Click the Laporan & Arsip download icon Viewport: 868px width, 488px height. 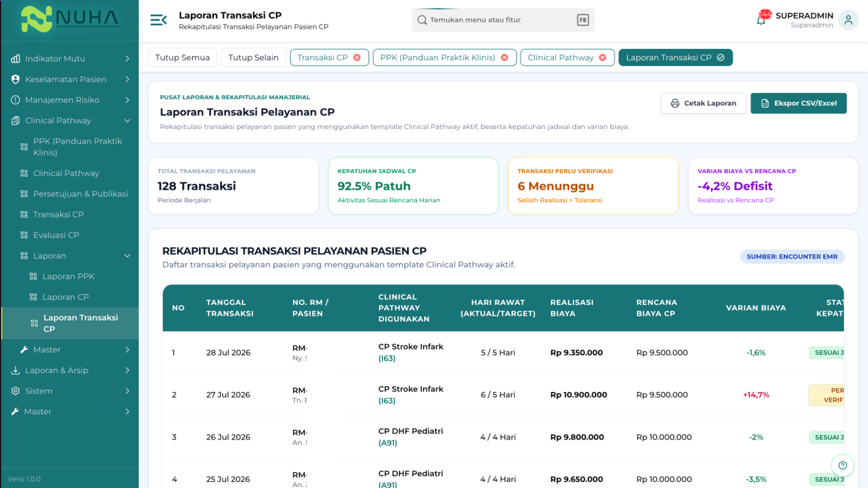[x=15, y=370]
